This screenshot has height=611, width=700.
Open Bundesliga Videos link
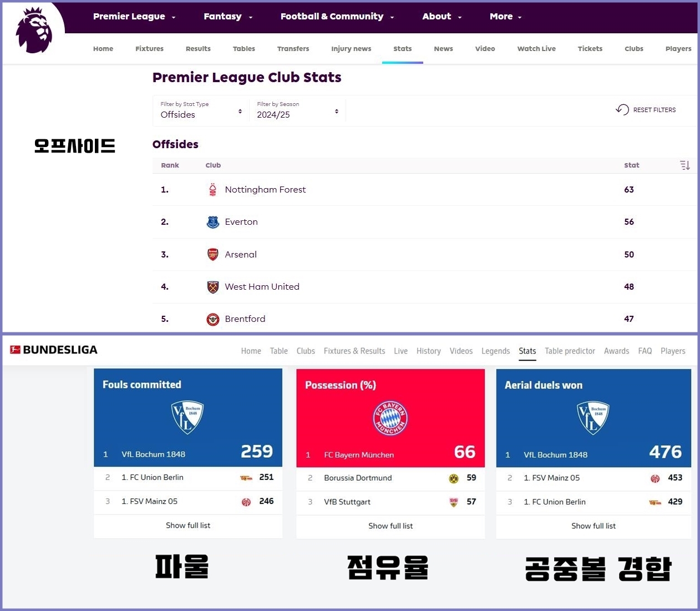461,351
